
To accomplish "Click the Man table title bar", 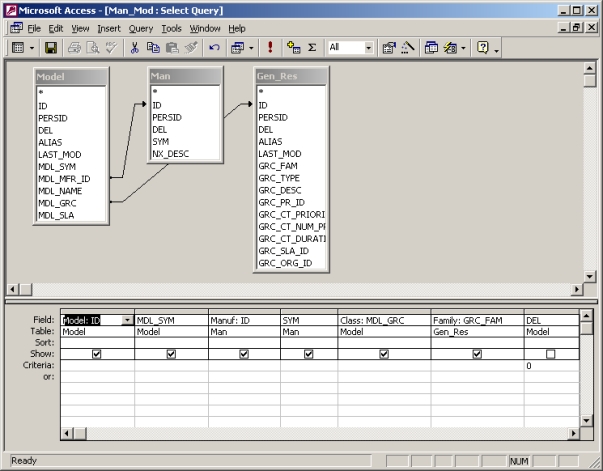I will click(x=185, y=76).
